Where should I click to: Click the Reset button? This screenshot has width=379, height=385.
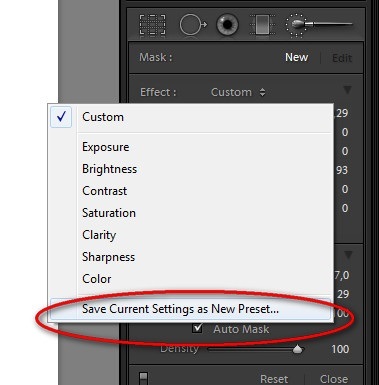click(x=274, y=379)
